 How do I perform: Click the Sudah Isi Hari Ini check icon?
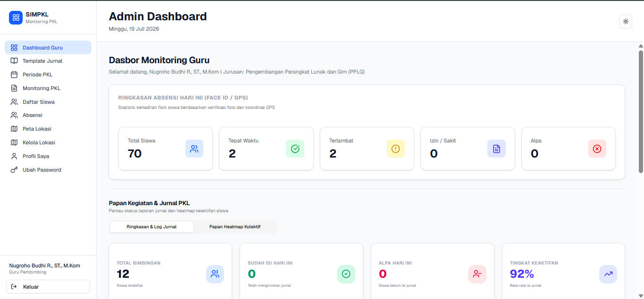[x=346, y=274]
